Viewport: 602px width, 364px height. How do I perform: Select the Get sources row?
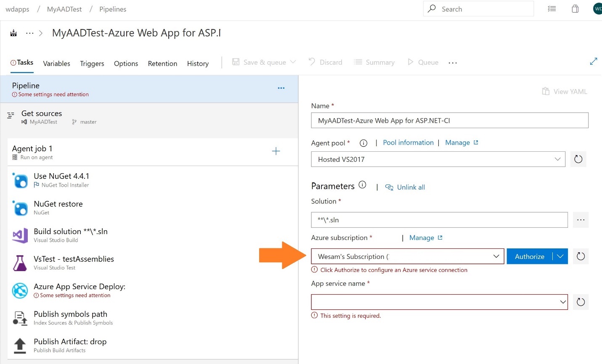[x=149, y=117]
